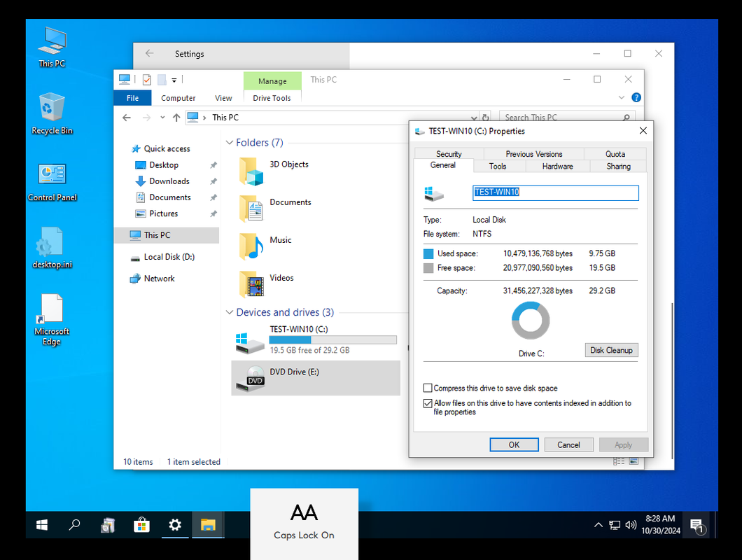Go up one level with up arrow

pyautogui.click(x=176, y=118)
